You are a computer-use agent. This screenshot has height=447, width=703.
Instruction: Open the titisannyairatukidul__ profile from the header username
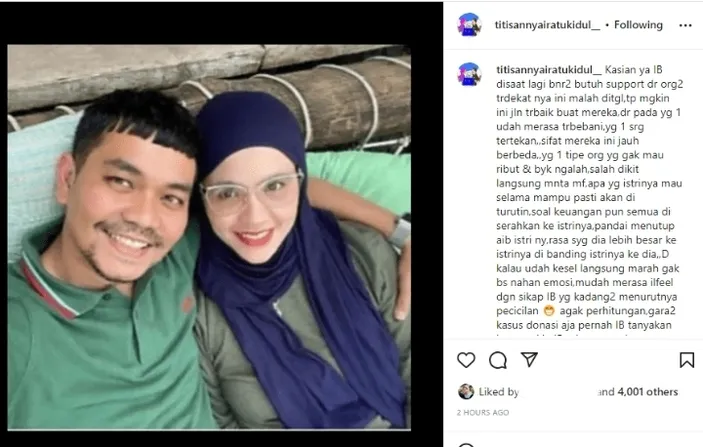[547, 25]
